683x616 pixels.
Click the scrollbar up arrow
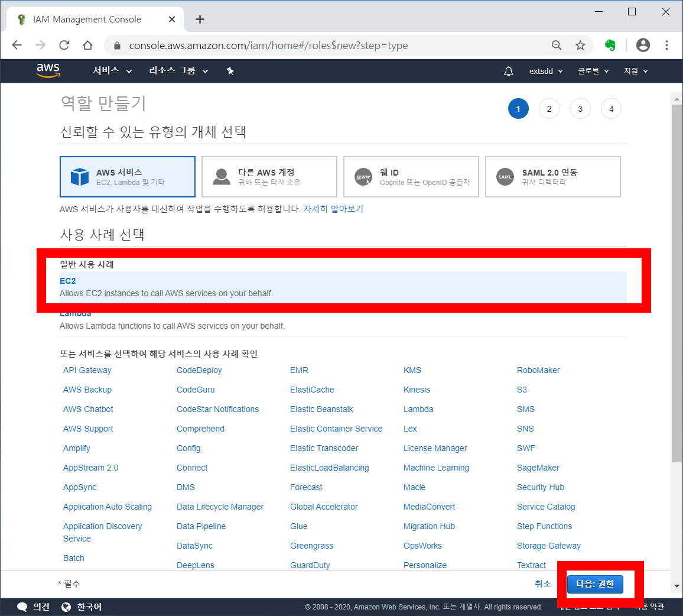pos(677,99)
